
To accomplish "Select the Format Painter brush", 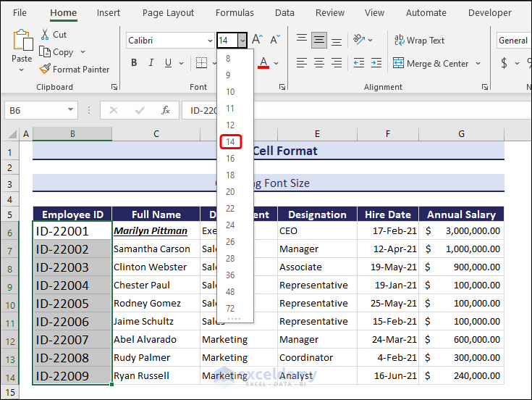I will (45, 70).
